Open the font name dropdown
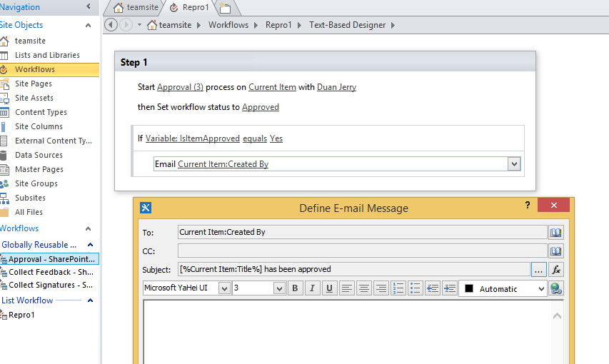The image size is (609, 364). [x=224, y=288]
